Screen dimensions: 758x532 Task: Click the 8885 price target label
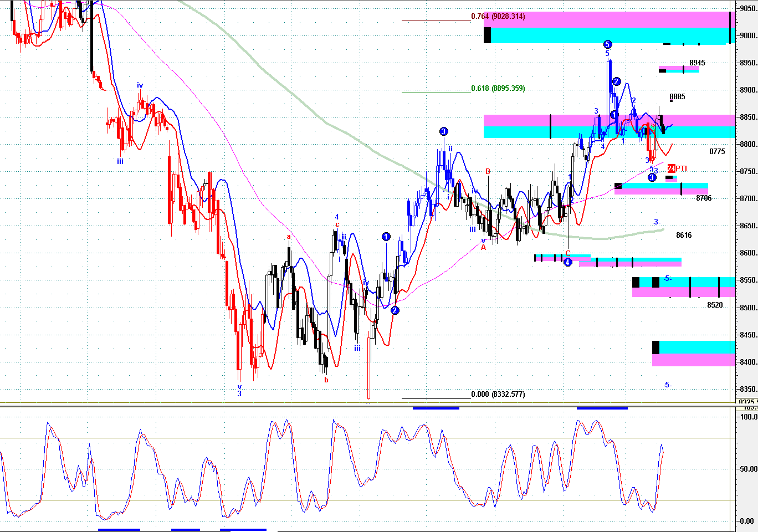coord(677,97)
